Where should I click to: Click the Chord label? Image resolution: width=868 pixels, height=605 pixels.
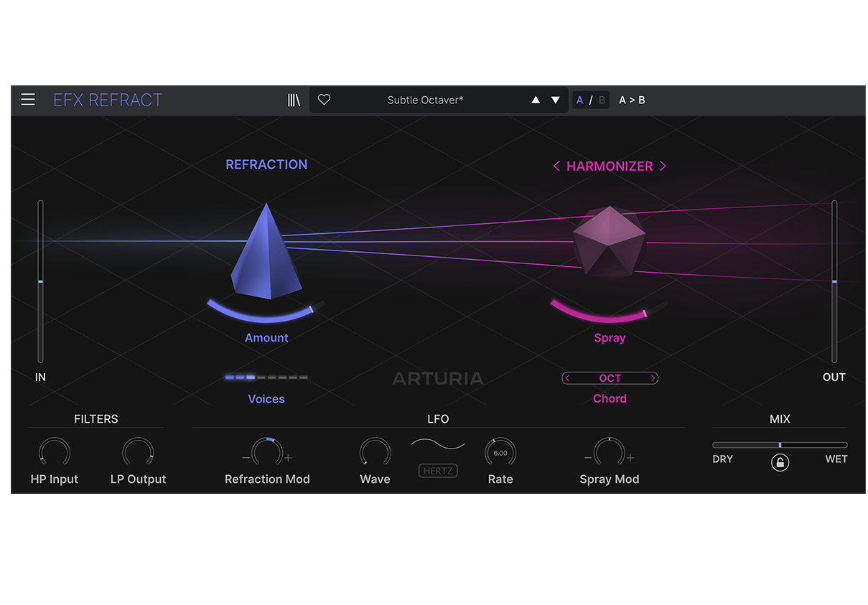(610, 398)
